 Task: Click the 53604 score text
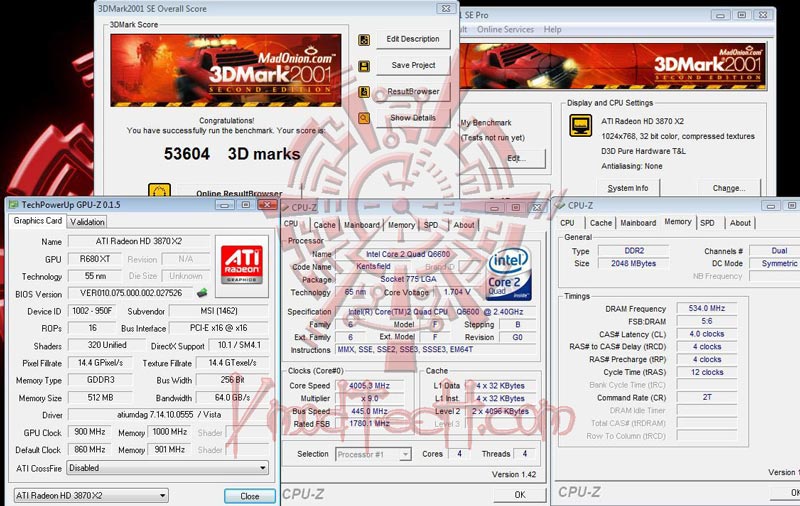click(x=187, y=154)
